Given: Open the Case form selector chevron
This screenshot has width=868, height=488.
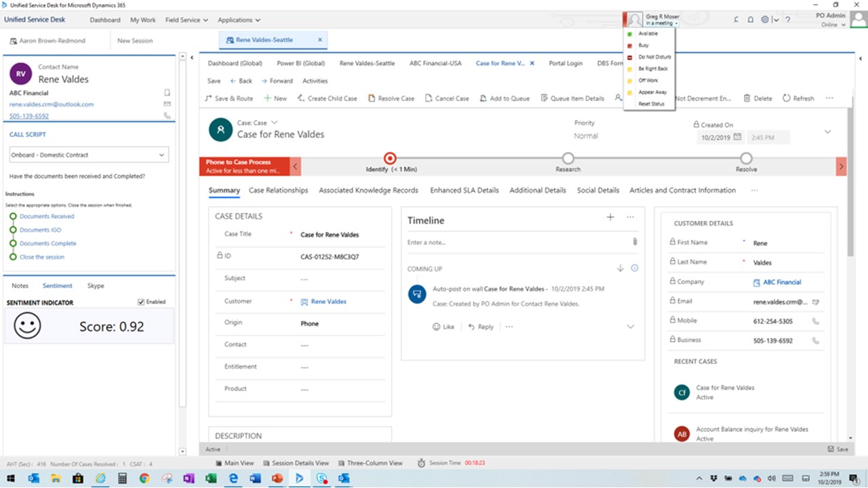Looking at the screenshot, I should 274,123.
